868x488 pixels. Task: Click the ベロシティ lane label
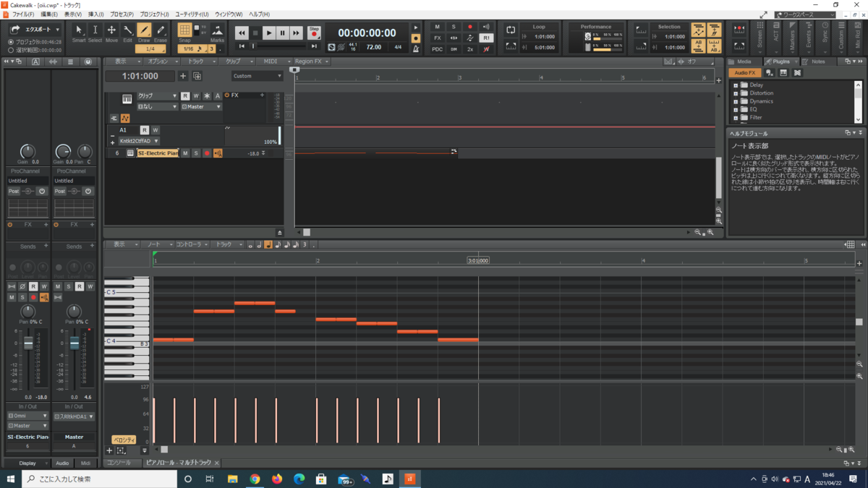124,440
